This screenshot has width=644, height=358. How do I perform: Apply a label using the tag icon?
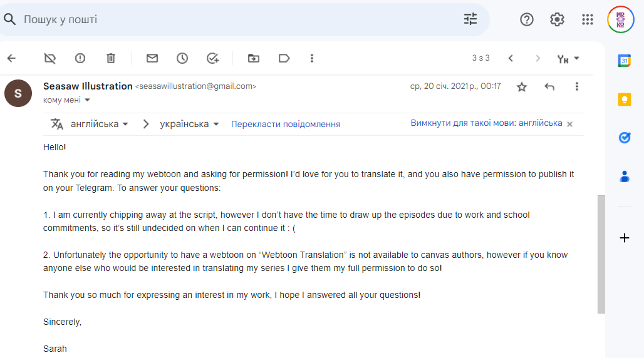coord(284,58)
